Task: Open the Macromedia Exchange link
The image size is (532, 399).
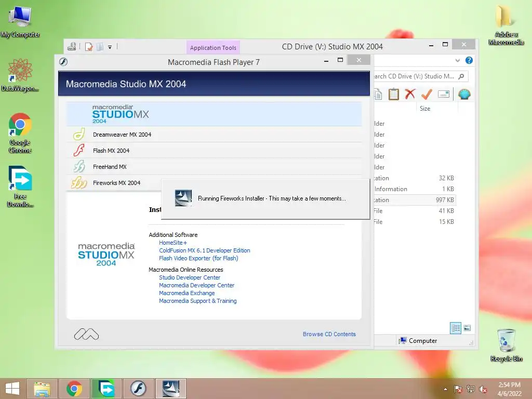Action: 187,293
